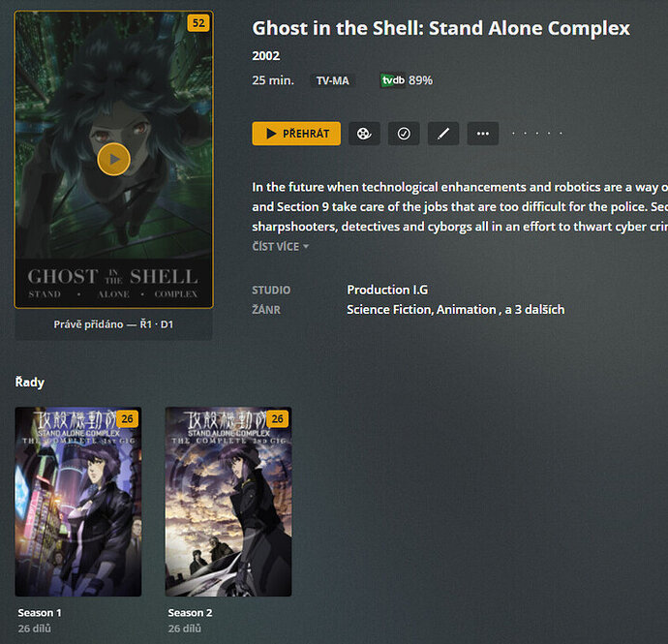This screenshot has height=644, width=668.
Task: Click the 26 badge on Season 1 poster
Action: coord(128,419)
